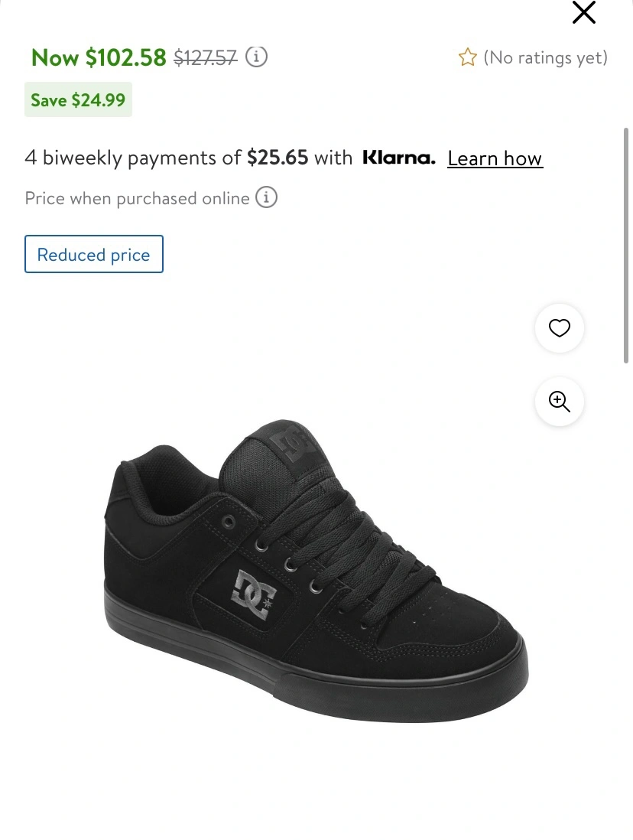Close the product detail panel
The image size is (633, 840).
[x=583, y=12]
